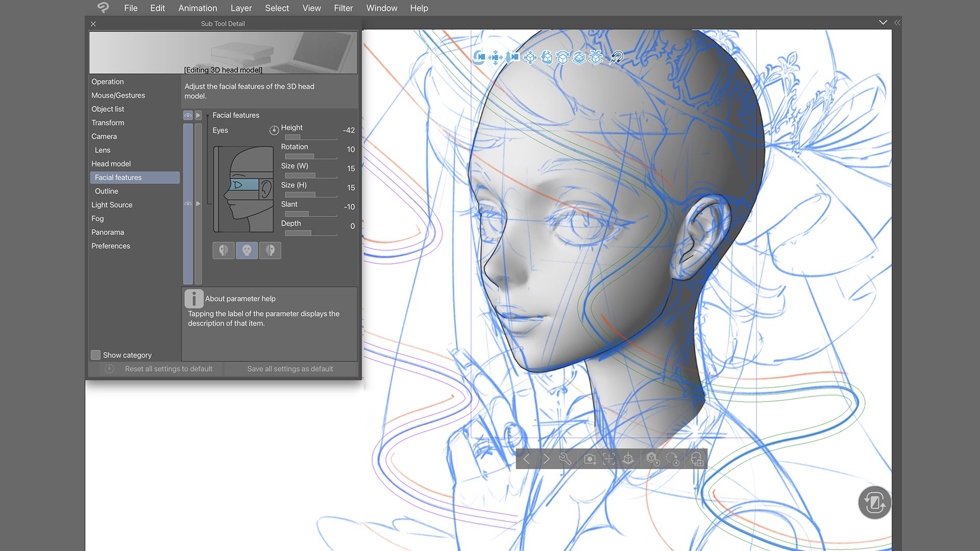Select the front-facing head view icon
980x551 pixels.
click(247, 250)
